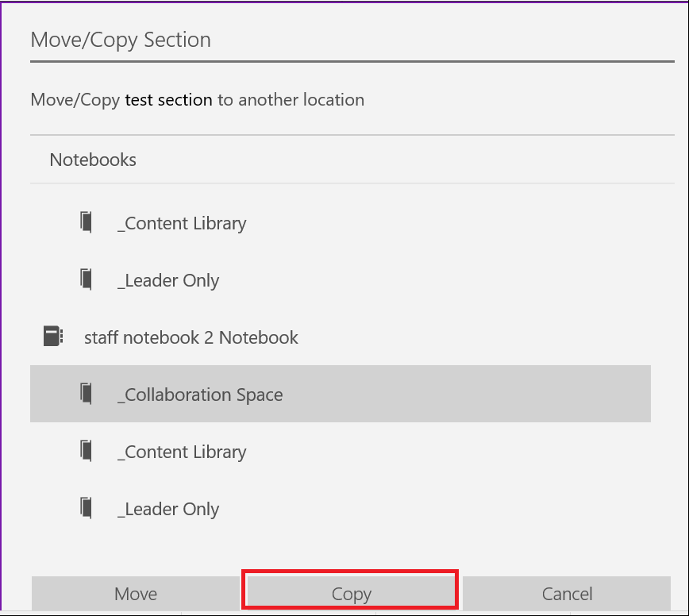The image size is (689, 616).
Task: Select the _Leader Only listed above staff notebook 2
Action: coord(340,280)
